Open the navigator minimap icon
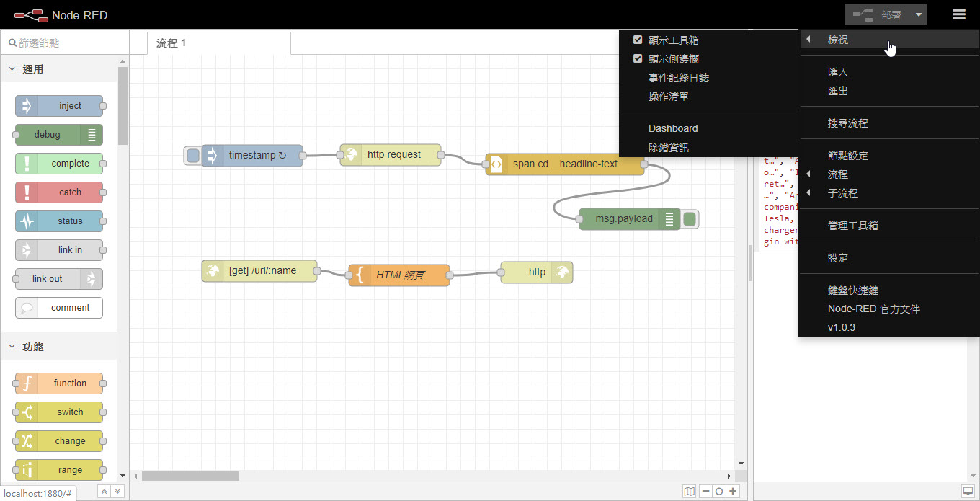 pos(690,491)
